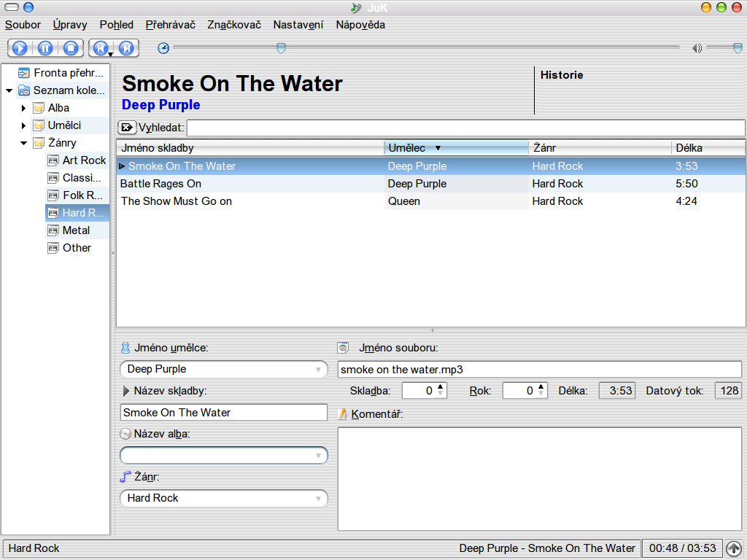Select the Battle Rages On track row

[x=431, y=184]
